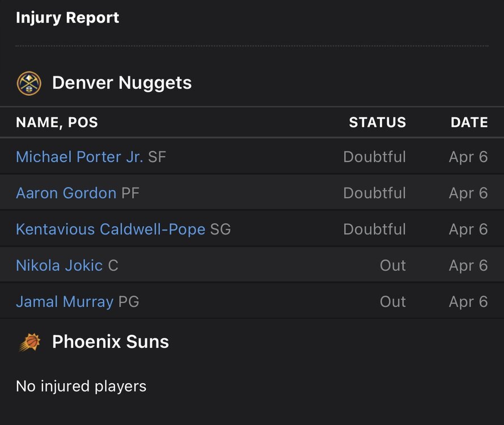Click the Phoenix Suns team name
Image resolution: width=504 pixels, height=425 pixels.
[111, 342]
